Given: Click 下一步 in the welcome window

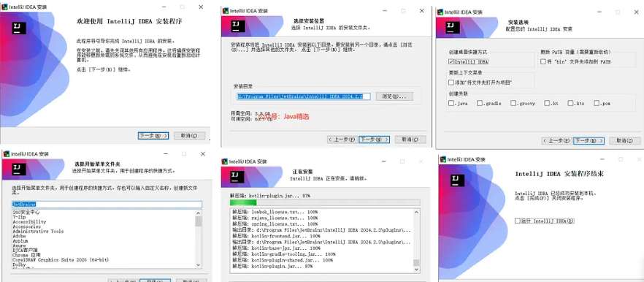Looking at the screenshot, I should click(153, 136).
